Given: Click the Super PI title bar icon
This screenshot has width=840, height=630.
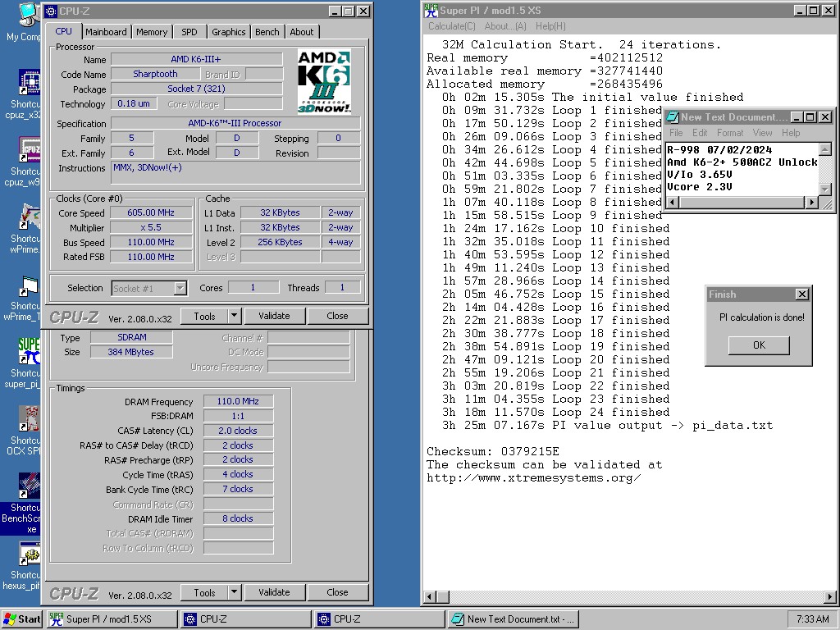Looking at the screenshot, I should click(x=431, y=10).
